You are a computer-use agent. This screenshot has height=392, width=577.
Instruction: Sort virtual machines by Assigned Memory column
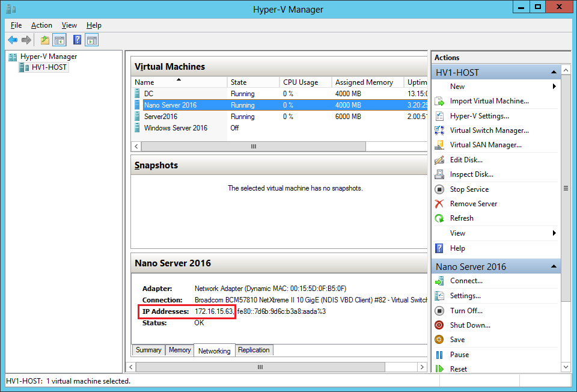368,82
